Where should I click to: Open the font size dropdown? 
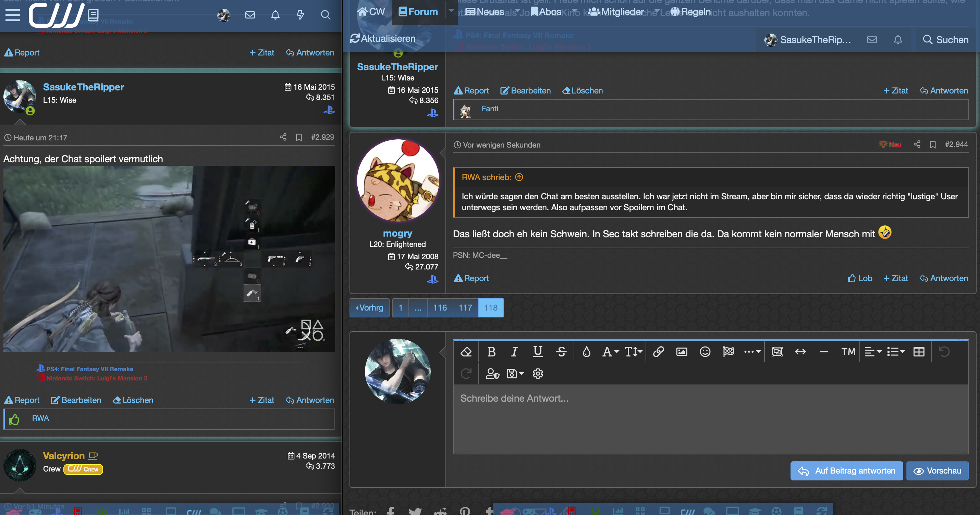click(633, 352)
